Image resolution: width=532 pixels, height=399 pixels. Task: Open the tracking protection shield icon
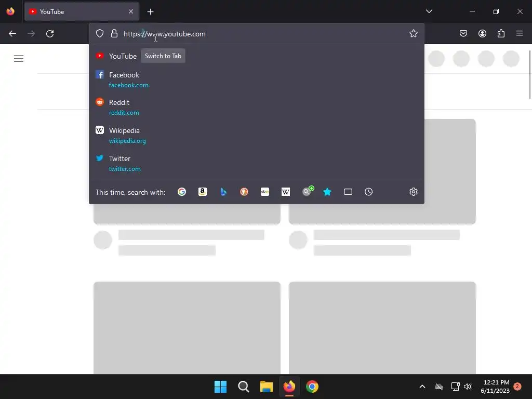[99, 34]
